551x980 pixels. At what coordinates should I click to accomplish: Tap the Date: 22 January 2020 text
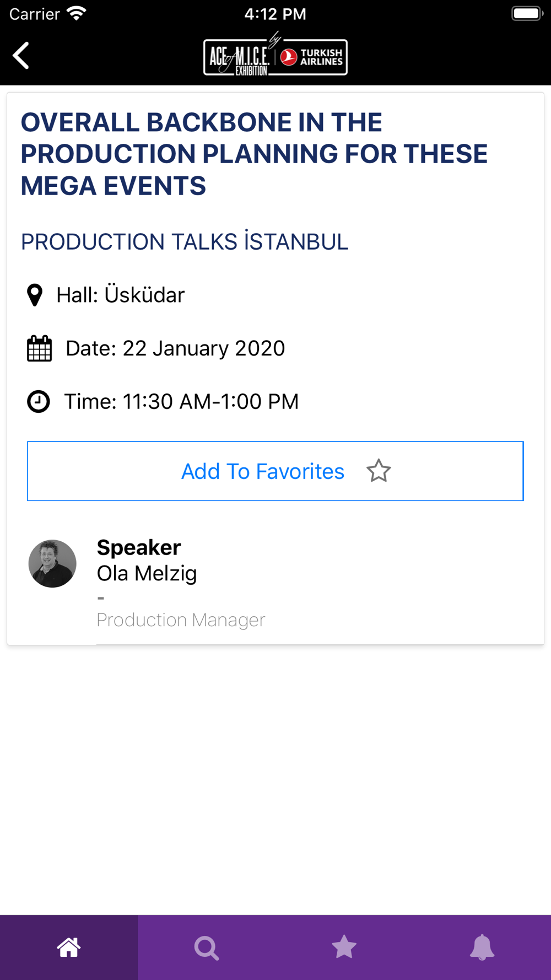(175, 348)
